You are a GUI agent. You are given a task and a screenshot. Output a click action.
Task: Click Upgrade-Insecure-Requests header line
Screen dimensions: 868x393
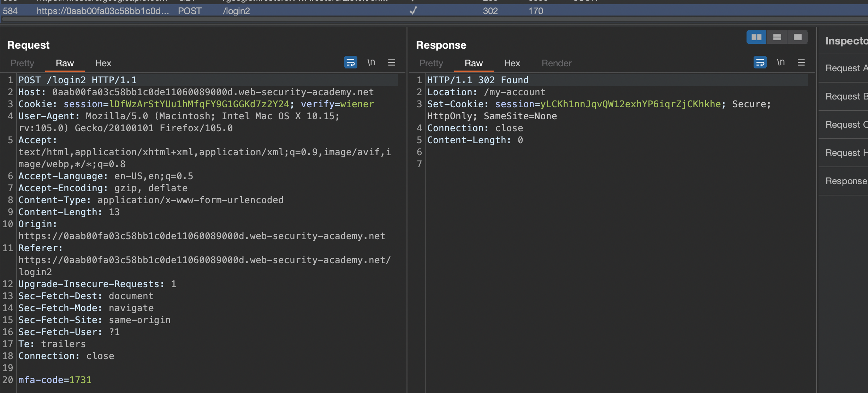tap(97, 284)
